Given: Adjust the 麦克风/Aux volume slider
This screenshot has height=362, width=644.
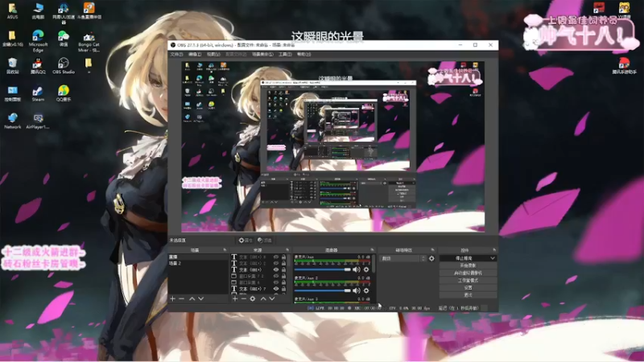Looking at the screenshot, I should click(323, 269).
